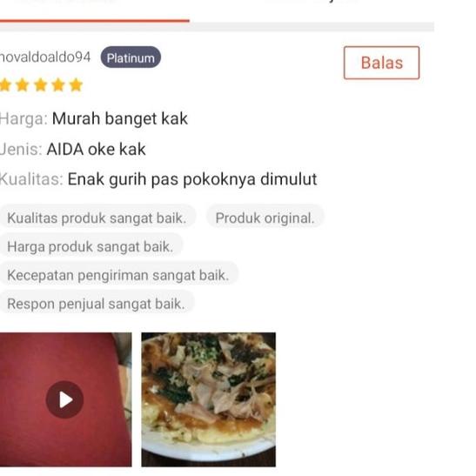Open reviewer novaldoaldo94's profile
This screenshot has width=476, height=476.
pos(45,57)
